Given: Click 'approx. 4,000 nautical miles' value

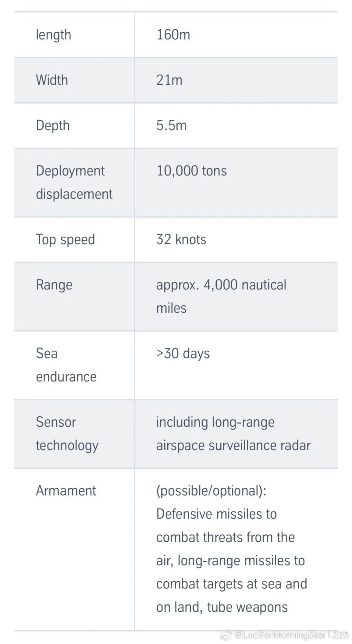Looking at the screenshot, I should tap(221, 297).
